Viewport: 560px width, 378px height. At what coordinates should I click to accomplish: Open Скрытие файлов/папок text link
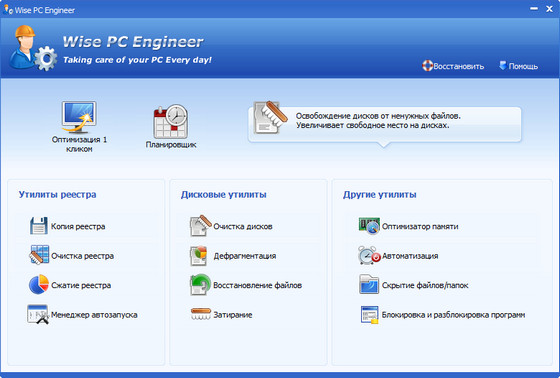tap(425, 285)
